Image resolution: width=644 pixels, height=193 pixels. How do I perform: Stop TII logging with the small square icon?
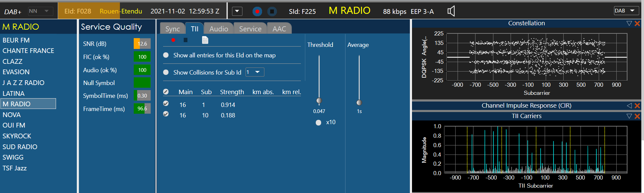click(x=185, y=40)
